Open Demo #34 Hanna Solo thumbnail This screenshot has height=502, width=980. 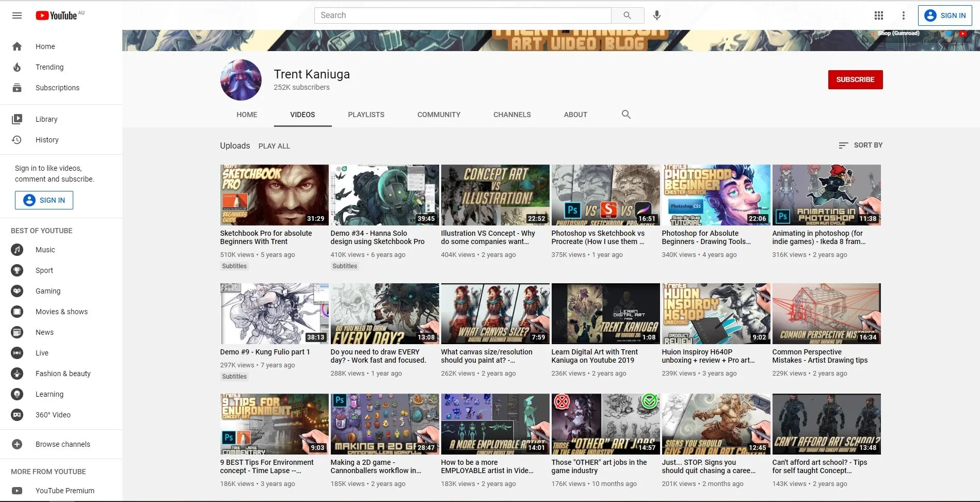click(x=384, y=195)
